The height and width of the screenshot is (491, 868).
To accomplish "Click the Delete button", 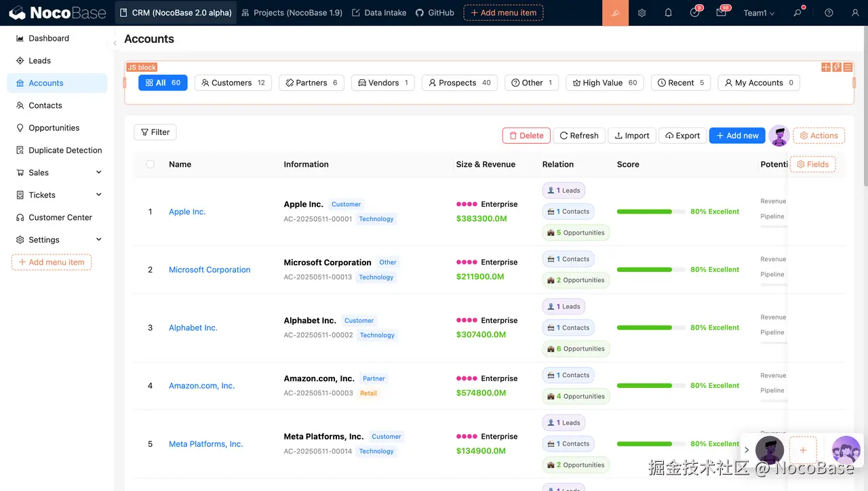I will point(526,136).
